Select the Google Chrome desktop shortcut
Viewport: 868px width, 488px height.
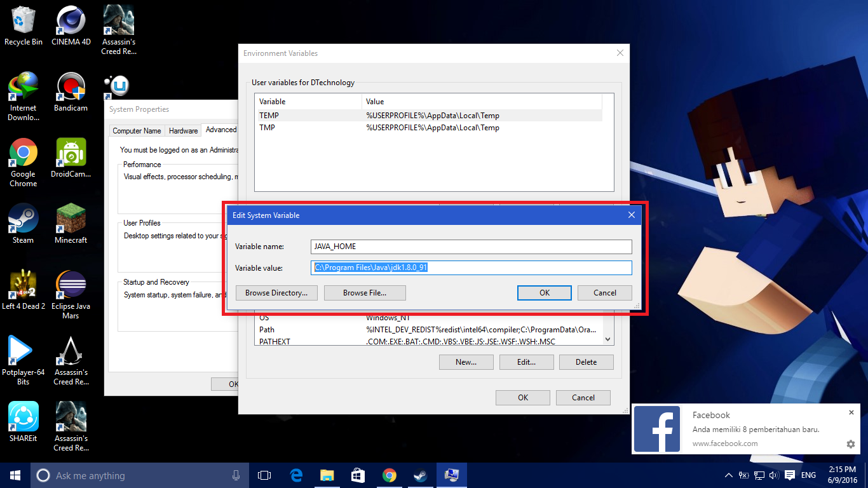tap(24, 163)
